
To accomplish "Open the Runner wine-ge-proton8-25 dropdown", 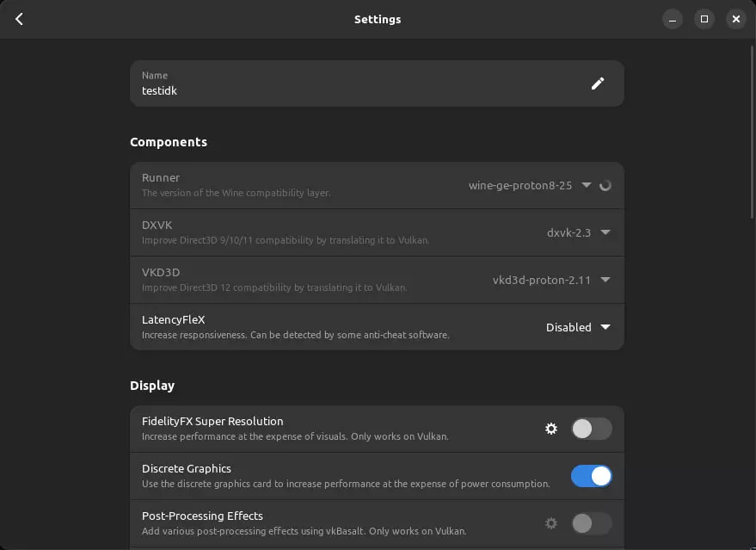I will (x=530, y=185).
